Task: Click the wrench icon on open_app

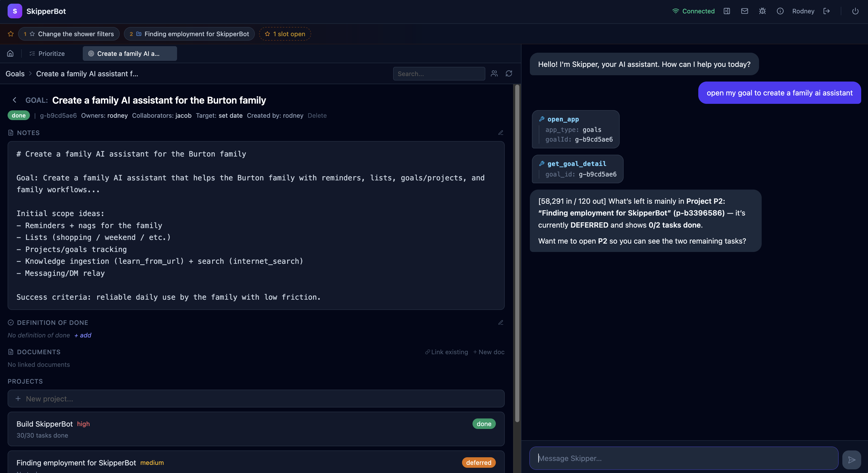Action: (x=542, y=119)
